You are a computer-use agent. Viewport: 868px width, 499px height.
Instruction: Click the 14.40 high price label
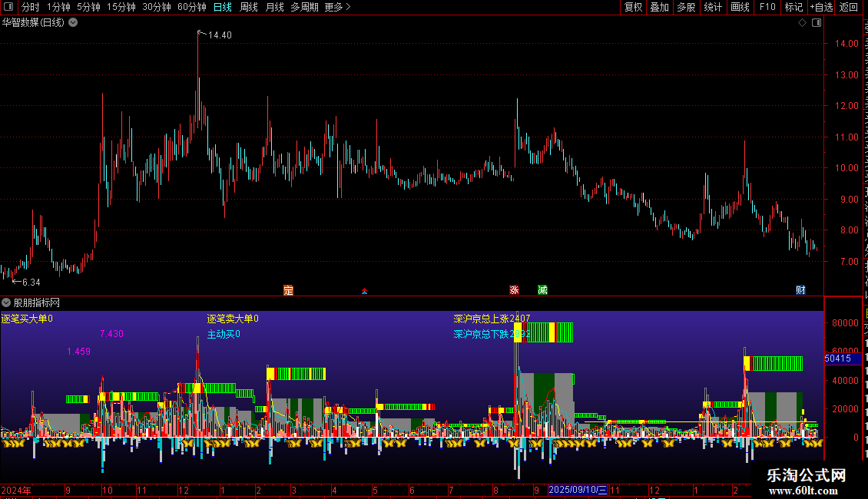[220, 35]
